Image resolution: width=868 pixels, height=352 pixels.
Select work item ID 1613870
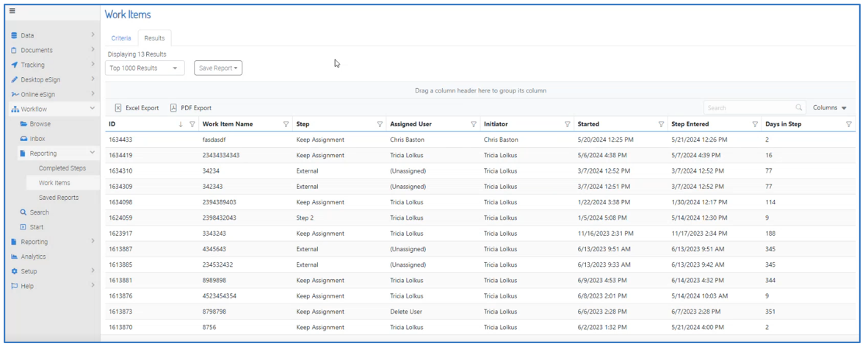coord(120,327)
